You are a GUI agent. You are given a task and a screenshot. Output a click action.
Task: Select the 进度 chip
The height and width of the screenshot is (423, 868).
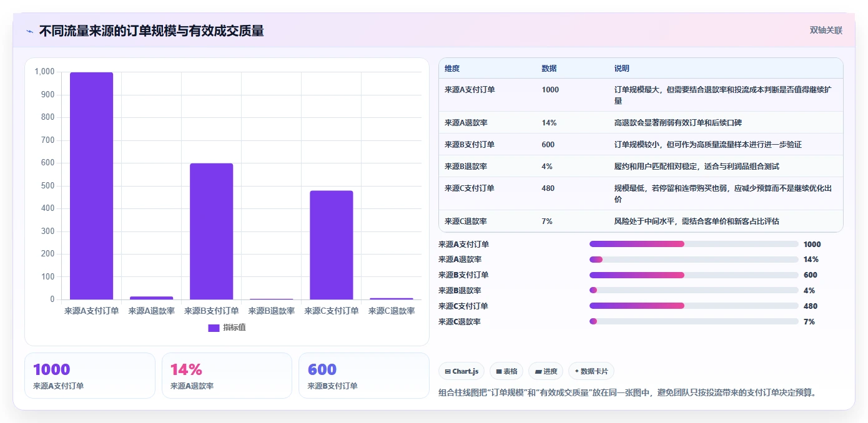[546, 371]
